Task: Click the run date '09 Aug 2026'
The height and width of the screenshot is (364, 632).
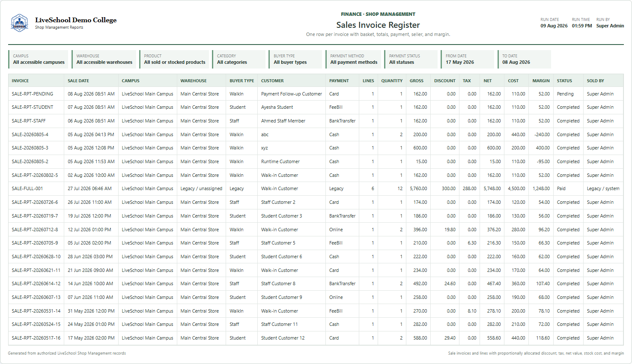Action: click(554, 26)
